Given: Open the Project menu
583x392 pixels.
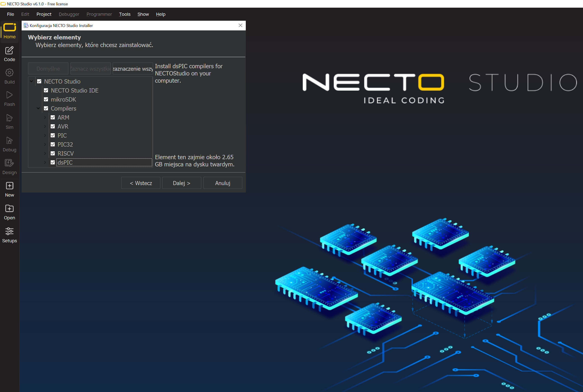Looking at the screenshot, I should pyautogui.click(x=44, y=14).
